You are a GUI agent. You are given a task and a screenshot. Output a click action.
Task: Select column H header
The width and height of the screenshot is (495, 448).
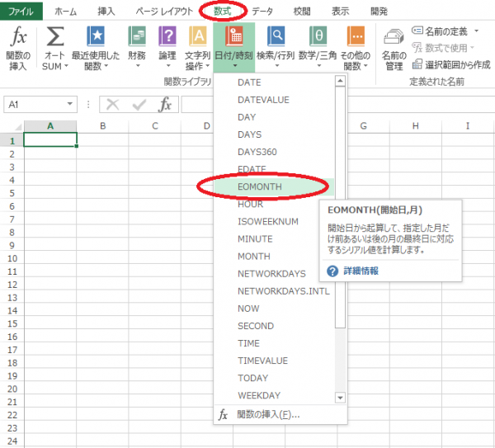click(x=416, y=126)
